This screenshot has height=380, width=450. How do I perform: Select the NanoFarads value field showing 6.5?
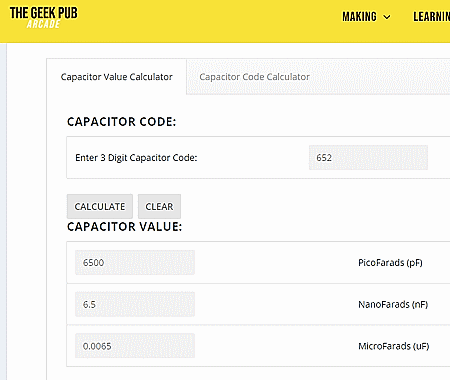(135, 304)
